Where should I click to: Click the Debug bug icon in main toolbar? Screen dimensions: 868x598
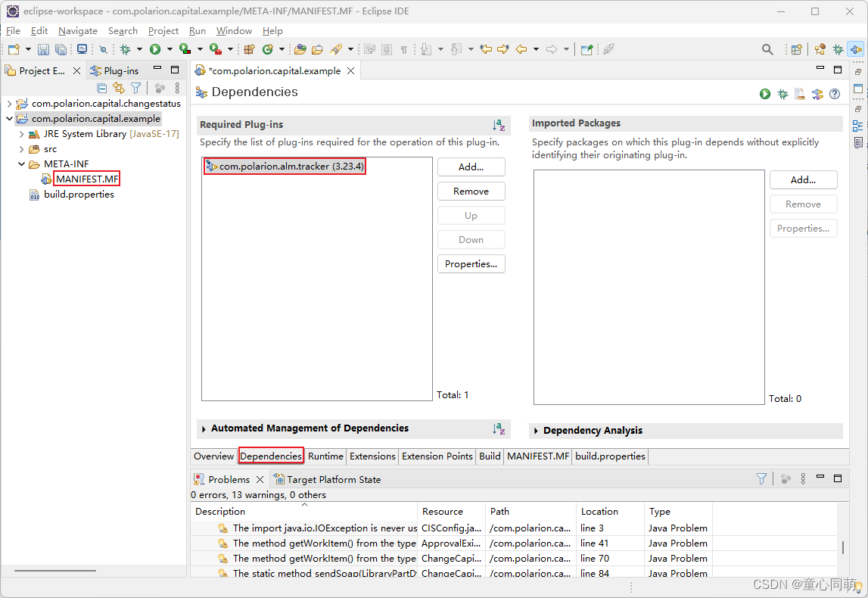[126, 49]
